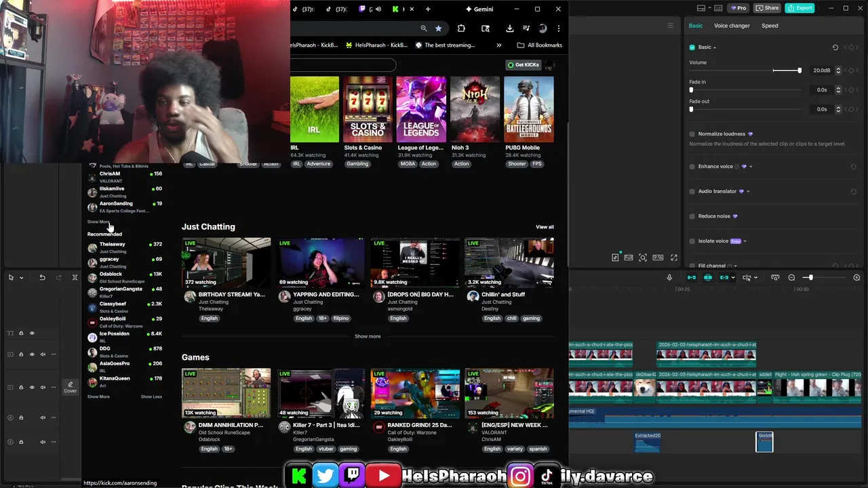This screenshot has height=488, width=868.
Task: Open The best streaming bookmark
Action: click(445, 45)
